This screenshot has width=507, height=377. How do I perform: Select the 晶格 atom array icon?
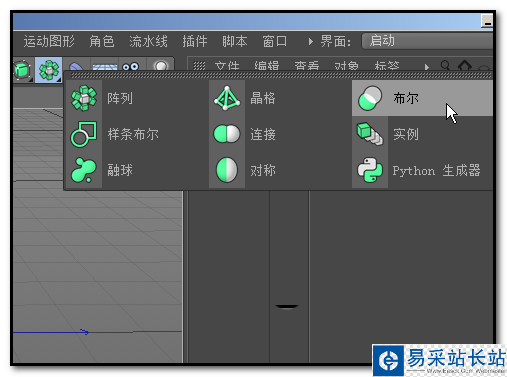tap(227, 98)
